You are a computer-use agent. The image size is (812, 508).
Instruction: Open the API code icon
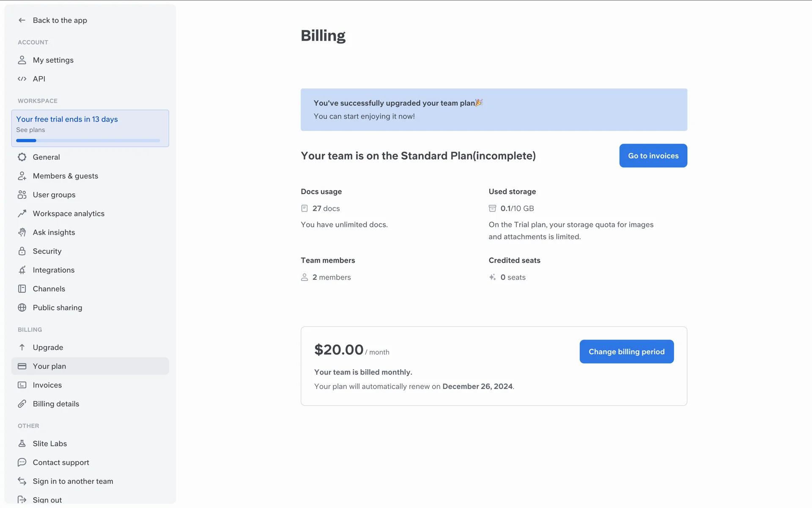22,79
